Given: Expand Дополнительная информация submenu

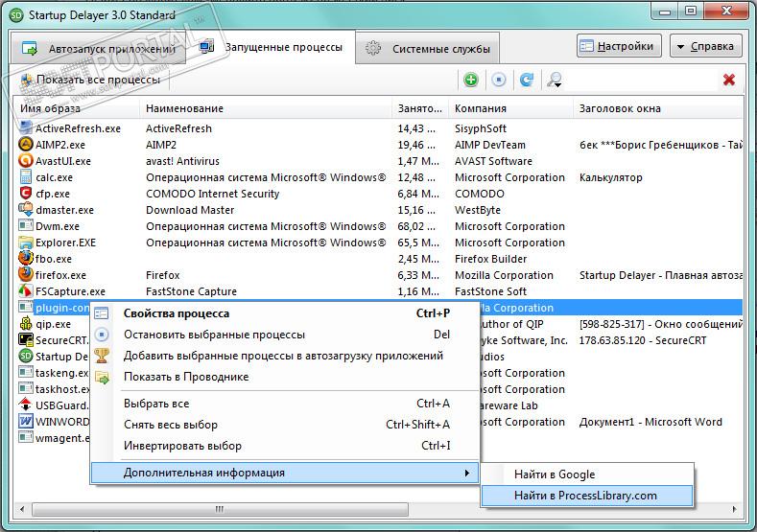Looking at the screenshot, I should pos(285,473).
